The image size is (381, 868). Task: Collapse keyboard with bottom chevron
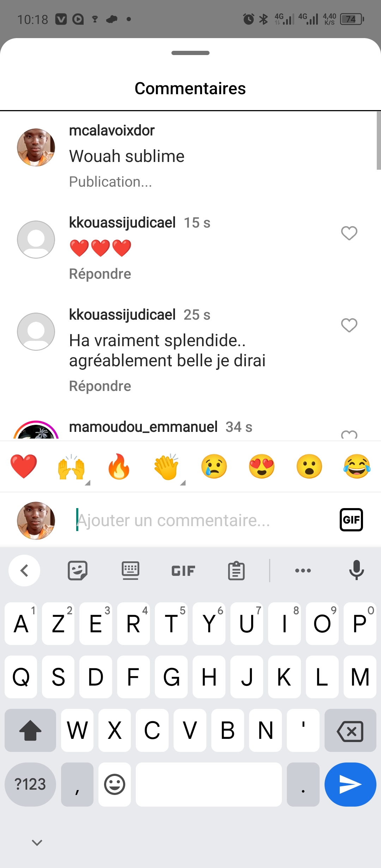click(37, 843)
